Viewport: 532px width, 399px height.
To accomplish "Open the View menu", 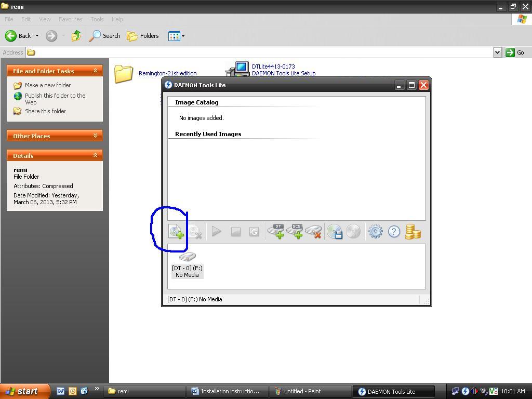I will (45, 19).
